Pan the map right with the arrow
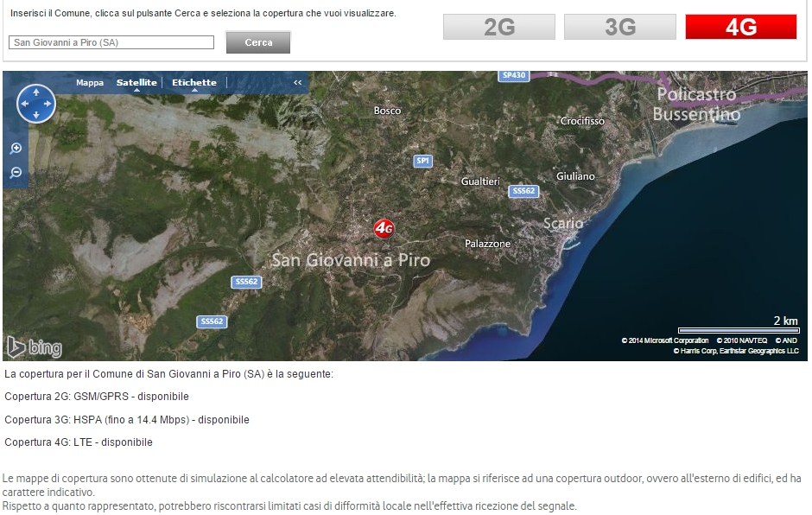The image size is (812, 515). click(49, 104)
